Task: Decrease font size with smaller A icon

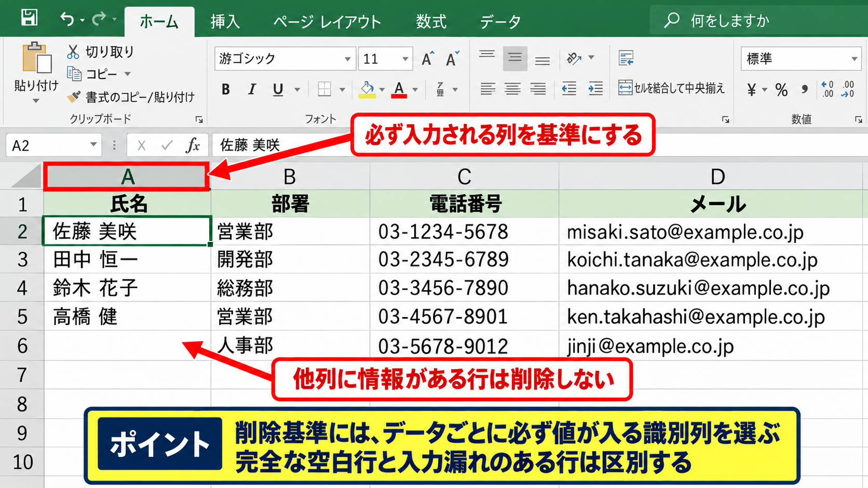Action: click(x=452, y=59)
